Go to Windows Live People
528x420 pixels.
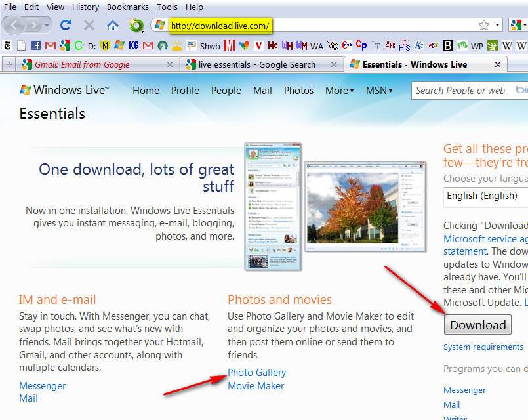tap(226, 91)
